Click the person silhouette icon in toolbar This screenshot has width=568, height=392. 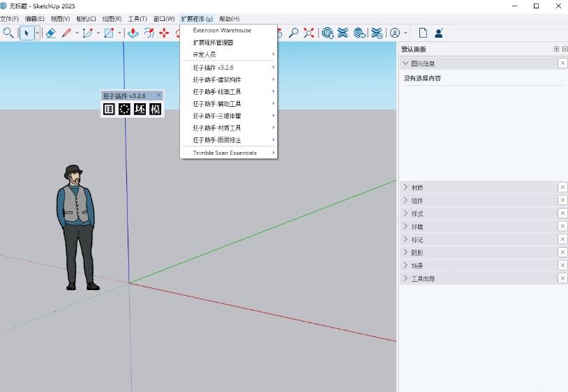tap(439, 33)
